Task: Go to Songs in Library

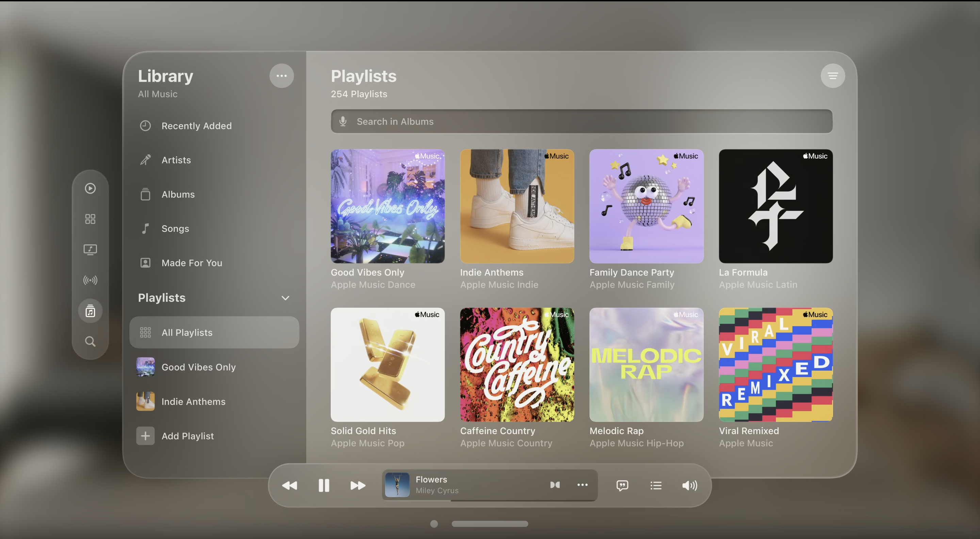Action: click(x=214, y=229)
